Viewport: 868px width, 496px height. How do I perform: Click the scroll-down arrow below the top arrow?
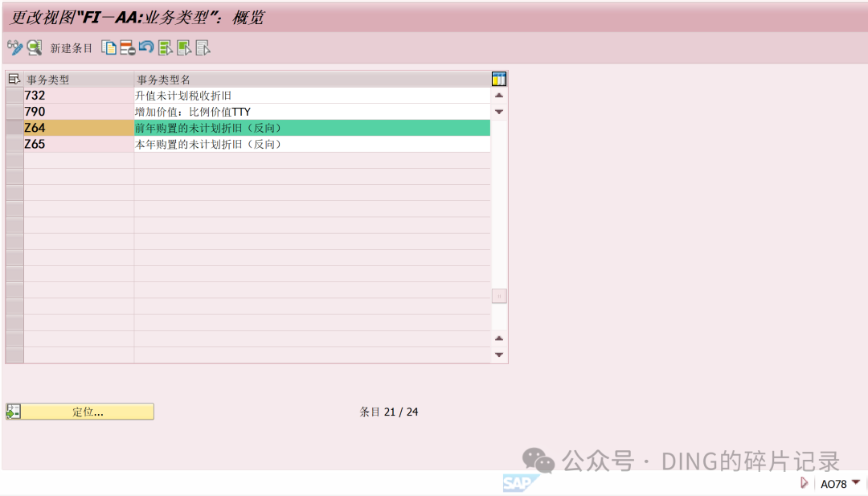[x=499, y=112]
